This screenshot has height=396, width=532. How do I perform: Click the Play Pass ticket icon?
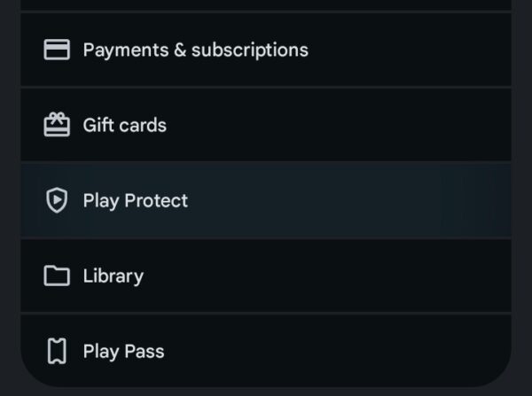tap(57, 352)
